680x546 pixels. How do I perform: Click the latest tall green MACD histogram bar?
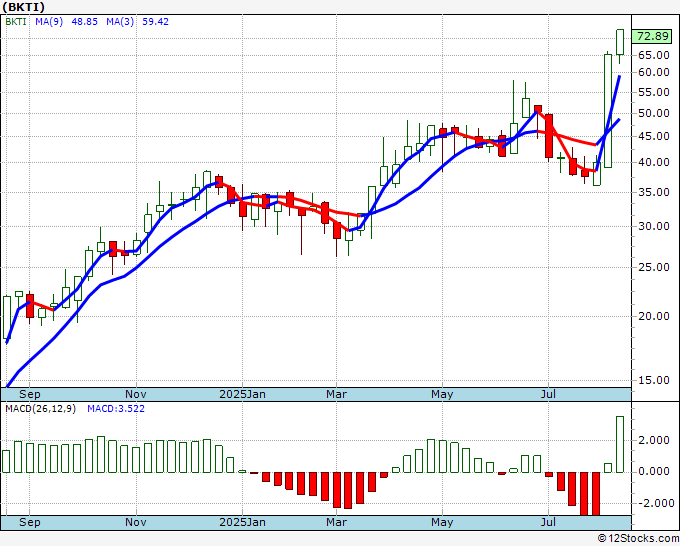620,445
